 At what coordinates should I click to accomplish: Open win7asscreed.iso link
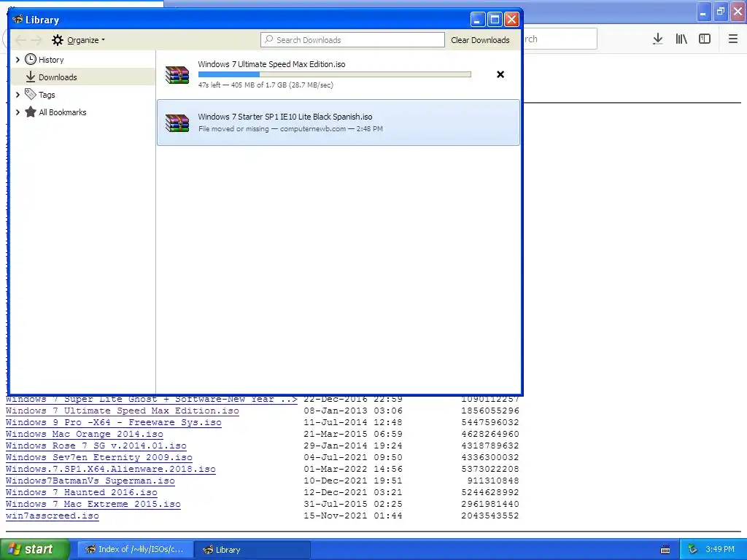point(53,516)
